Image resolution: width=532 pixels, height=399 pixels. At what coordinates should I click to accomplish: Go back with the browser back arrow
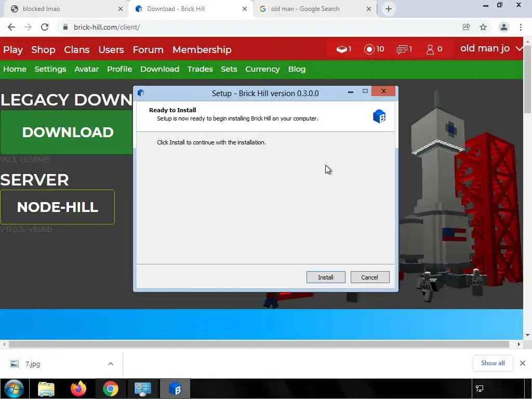pos(11,27)
